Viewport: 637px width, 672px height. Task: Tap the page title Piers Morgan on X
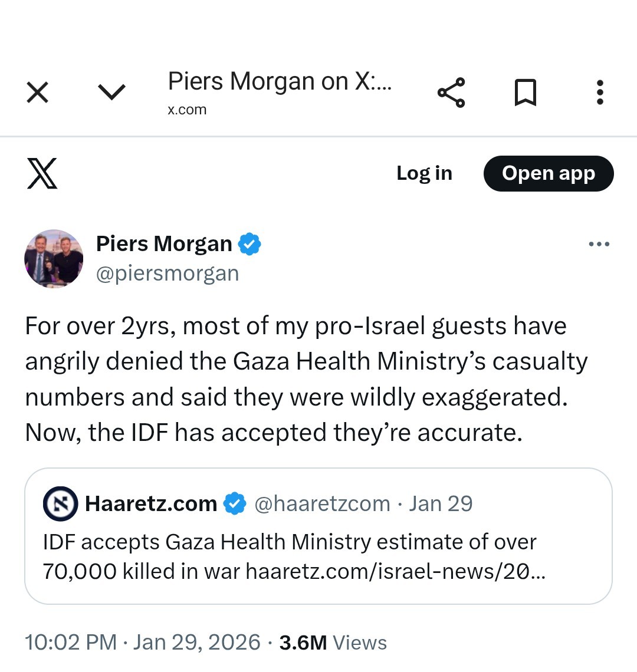tap(280, 82)
